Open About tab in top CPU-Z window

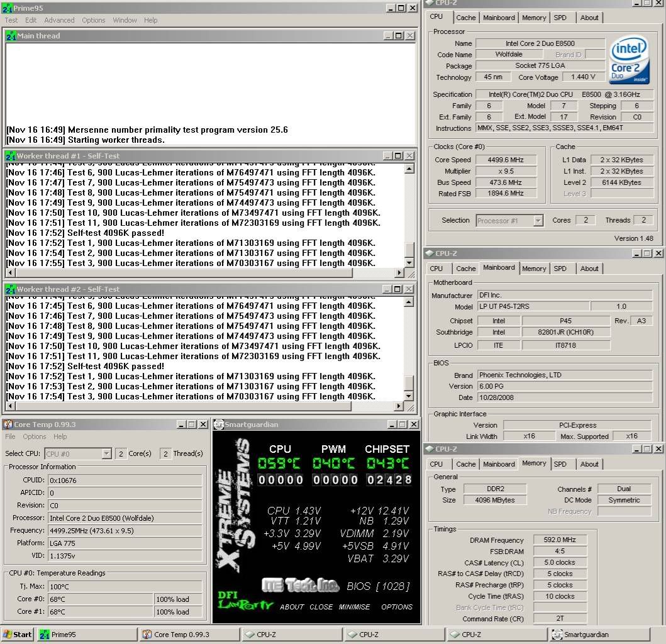[x=589, y=18]
